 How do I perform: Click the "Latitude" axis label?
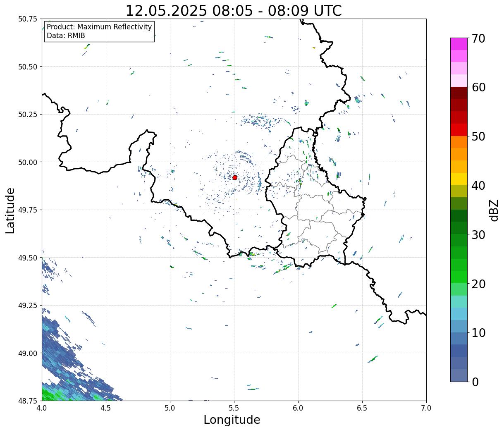tap(10, 210)
